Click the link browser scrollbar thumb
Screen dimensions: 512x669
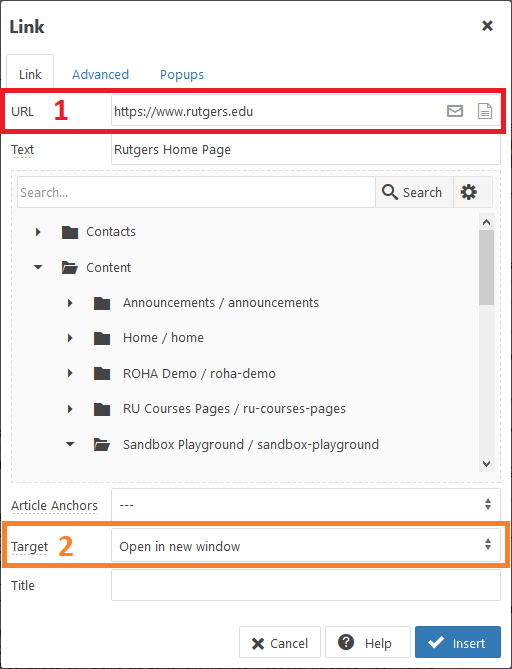(x=486, y=268)
